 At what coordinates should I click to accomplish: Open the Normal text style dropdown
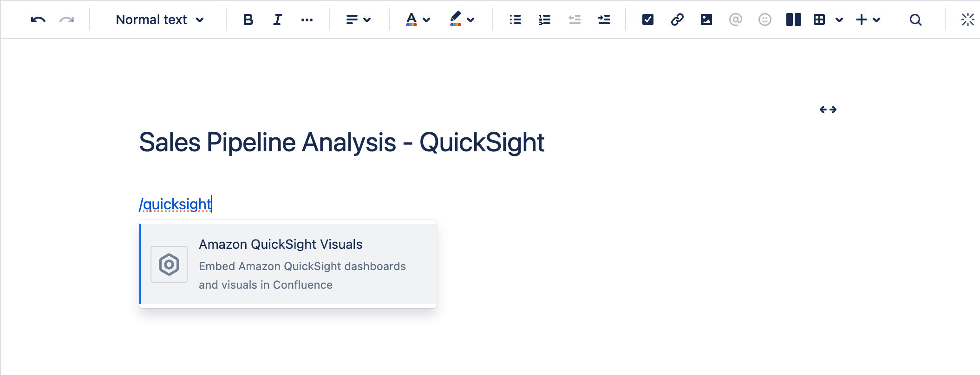160,19
